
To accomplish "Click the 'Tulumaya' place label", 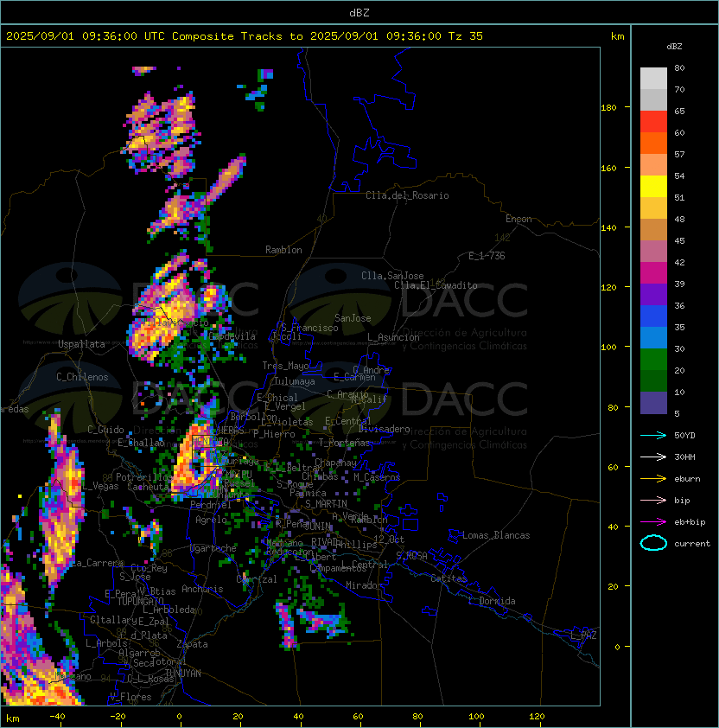I will coord(295,381).
